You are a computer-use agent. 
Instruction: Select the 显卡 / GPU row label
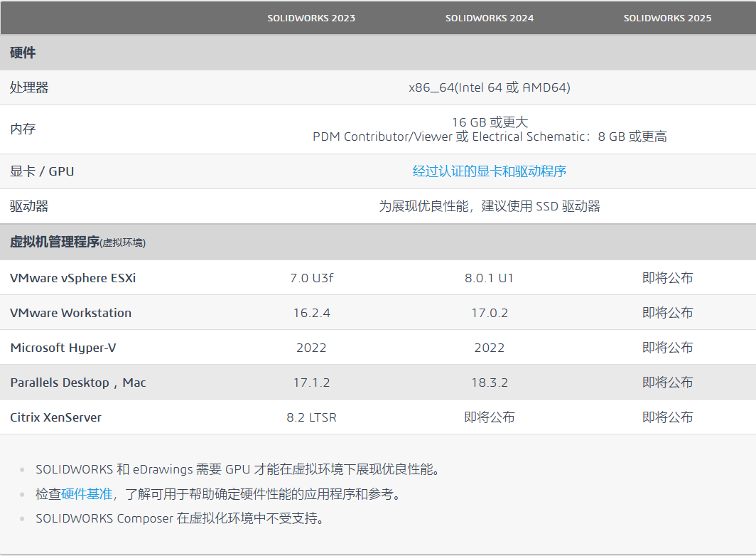tap(42, 171)
